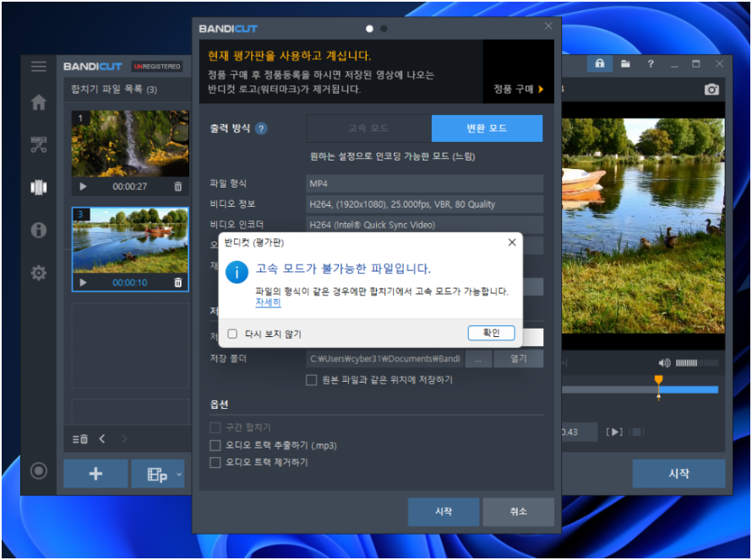The image size is (752, 560).
Task: Click the purchase link 정품 구매
Action: (x=518, y=90)
